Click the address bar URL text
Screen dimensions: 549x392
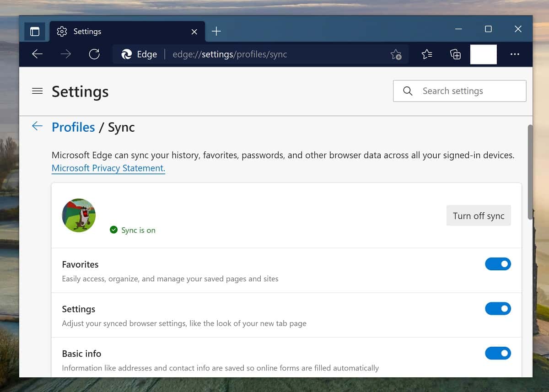(230, 54)
